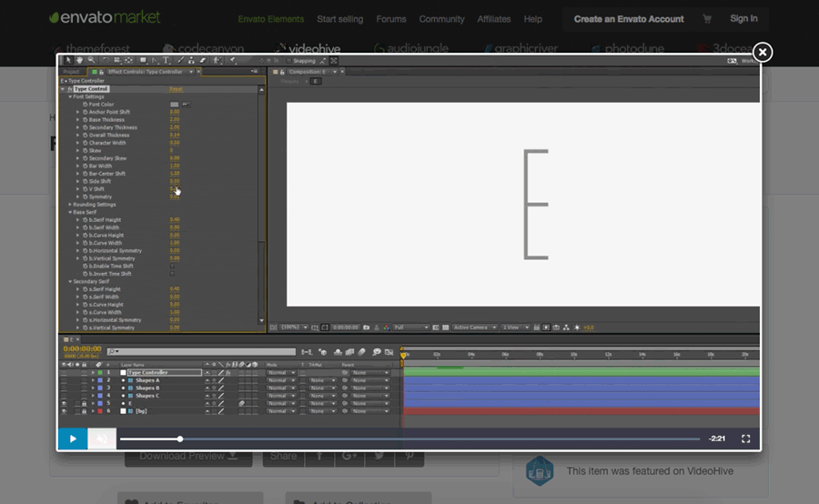
Task: Open the Active Camera dropdown
Action: pos(473,328)
